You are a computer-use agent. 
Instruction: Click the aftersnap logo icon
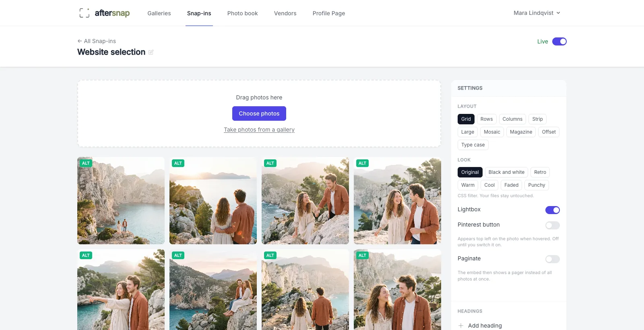pyautogui.click(x=84, y=13)
